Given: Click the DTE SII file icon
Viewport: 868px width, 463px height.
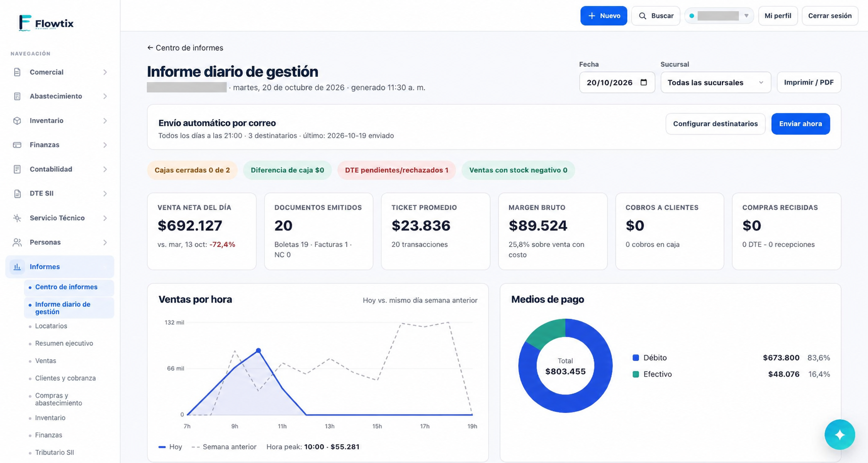Looking at the screenshot, I should [x=17, y=194].
